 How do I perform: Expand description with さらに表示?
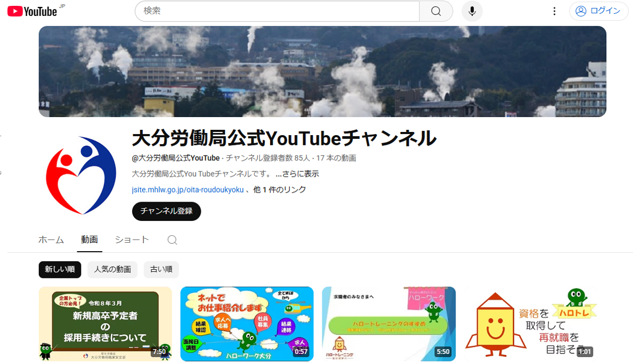pyautogui.click(x=297, y=174)
